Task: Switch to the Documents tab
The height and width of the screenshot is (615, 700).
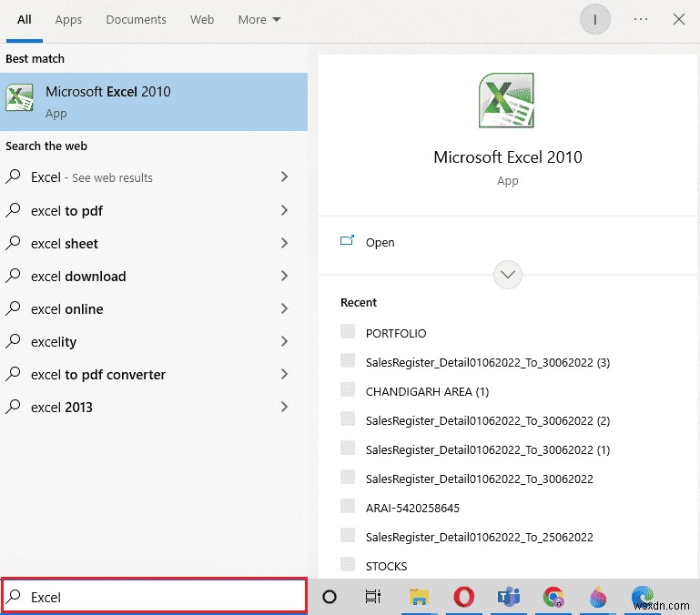Action: coord(136,19)
